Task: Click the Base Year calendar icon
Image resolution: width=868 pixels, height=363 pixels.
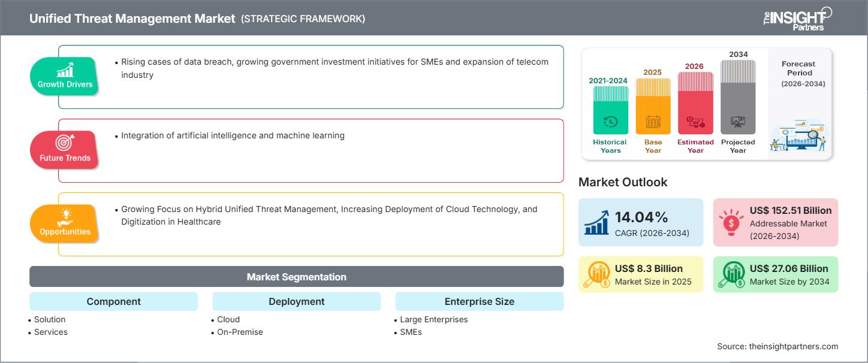Action: click(x=653, y=122)
